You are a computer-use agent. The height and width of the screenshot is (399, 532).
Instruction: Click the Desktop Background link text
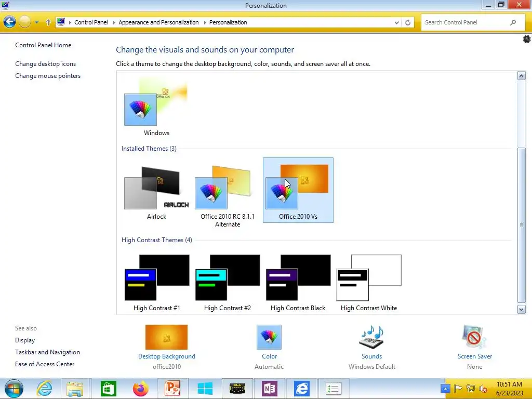coord(167,356)
